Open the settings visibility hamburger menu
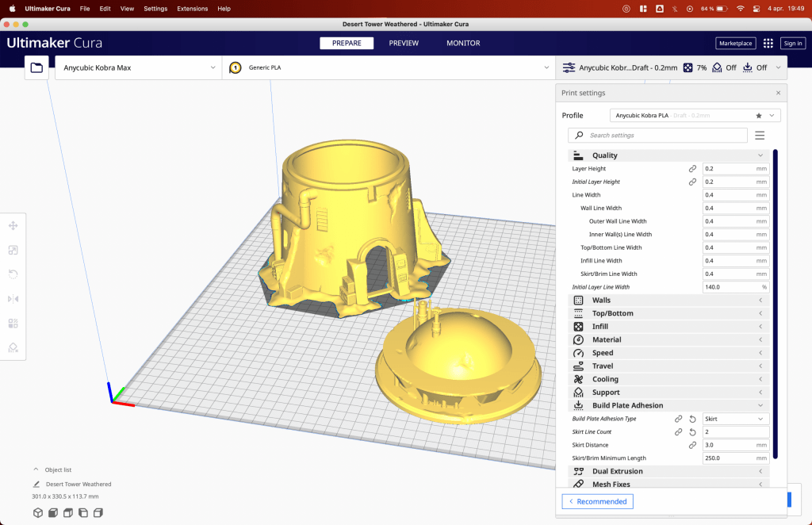 [760, 135]
